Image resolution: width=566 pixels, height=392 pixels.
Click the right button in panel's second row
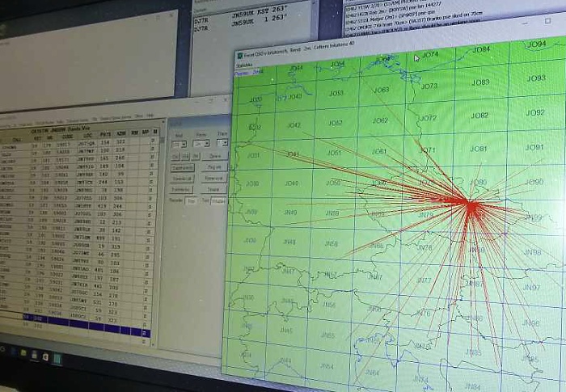(214, 167)
